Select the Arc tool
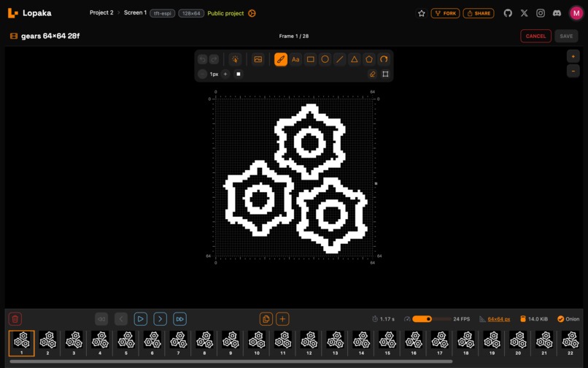Image resolution: width=588 pixels, height=368 pixels. click(384, 59)
